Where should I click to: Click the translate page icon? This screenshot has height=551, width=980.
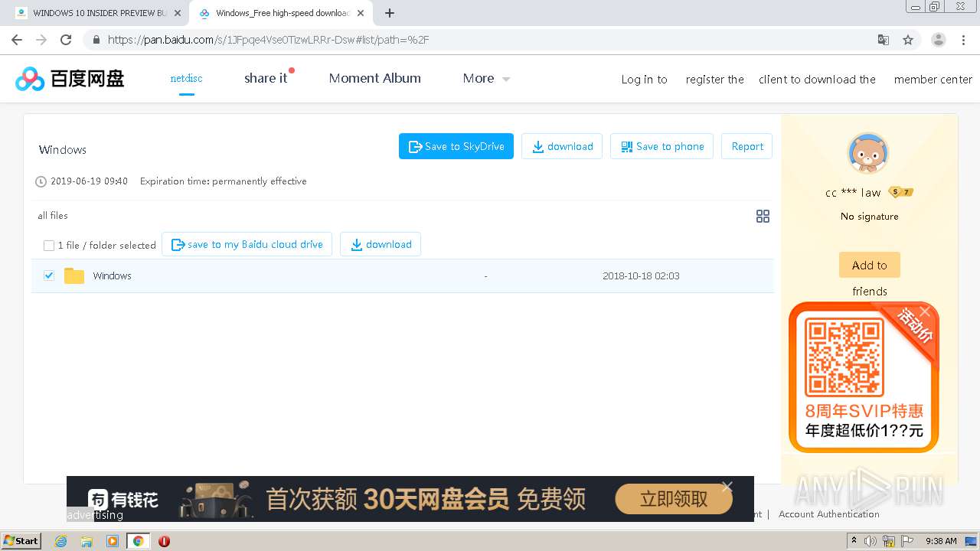pos(884,40)
